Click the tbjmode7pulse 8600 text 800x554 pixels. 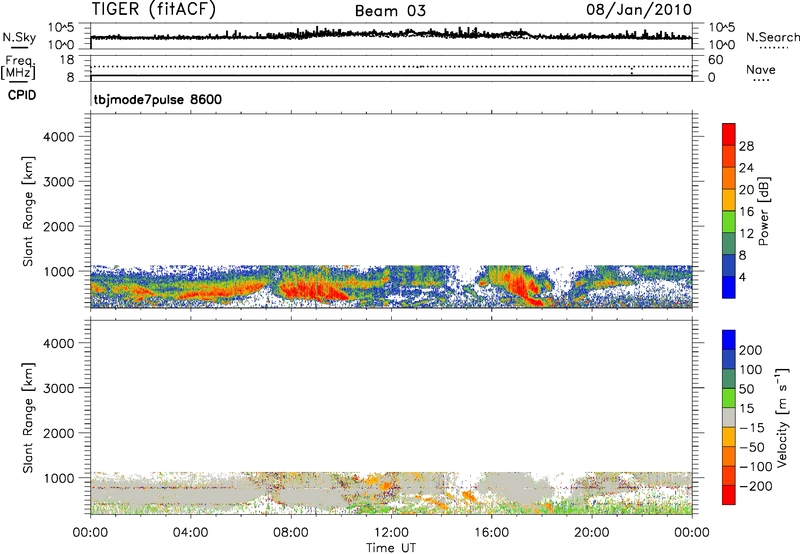(158, 99)
